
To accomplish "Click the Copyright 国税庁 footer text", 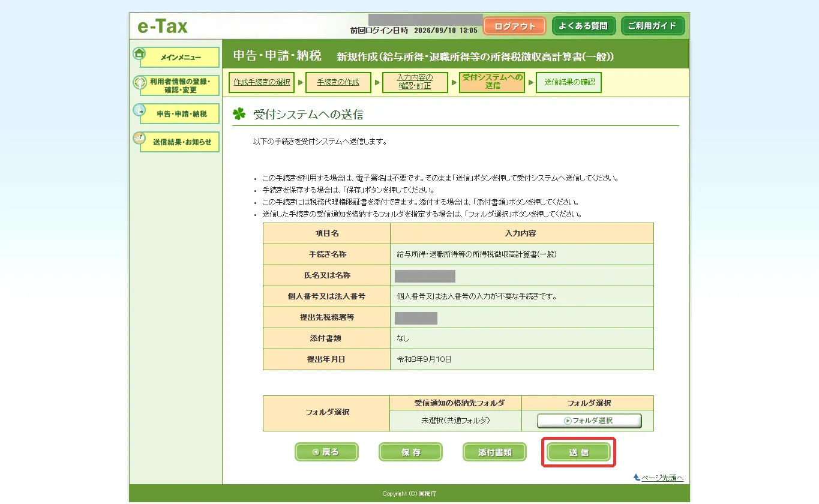I will (x=410, y=494).
